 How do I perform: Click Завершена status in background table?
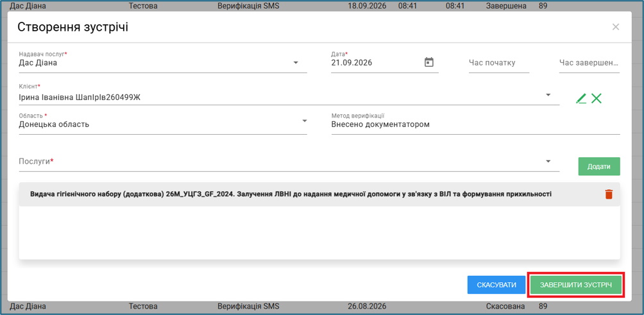[x=505, y=6]
